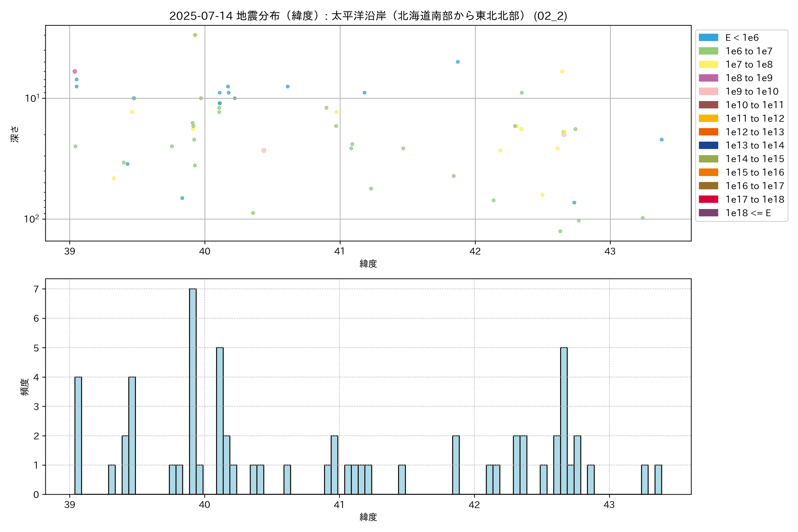Click the first histogram bar near latitude 39
The height and width of the screenshot is (532, 798).
coord(78,436)
